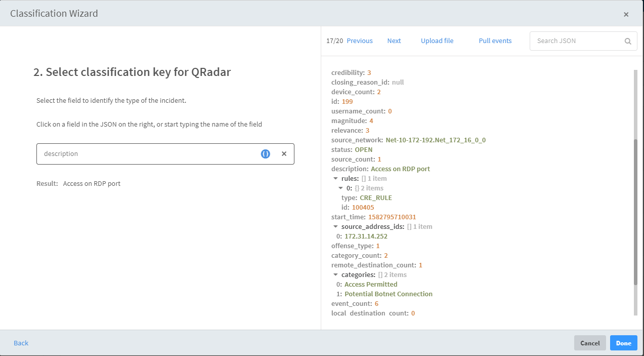Click the magnifier icon in Search JSON
The height and width of the screenshot is (356, 644).
click(627, 41)
